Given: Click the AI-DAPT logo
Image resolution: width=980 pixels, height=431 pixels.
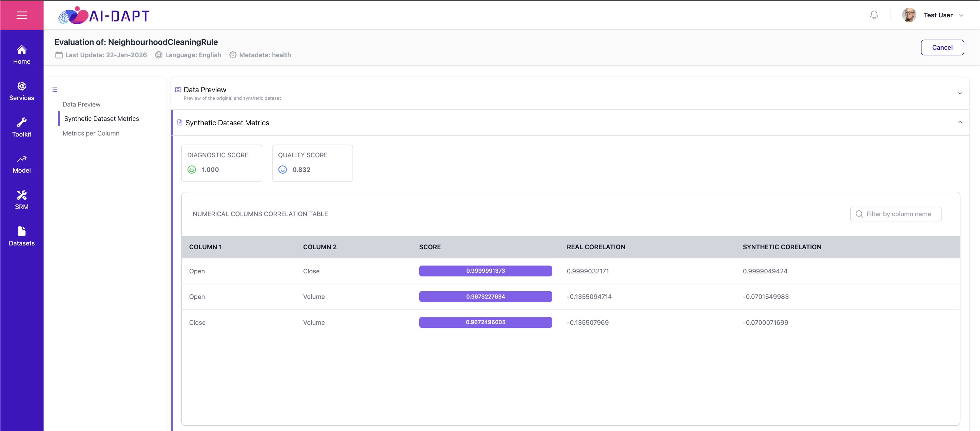Looking at the screenshot, I should point(103,15).
